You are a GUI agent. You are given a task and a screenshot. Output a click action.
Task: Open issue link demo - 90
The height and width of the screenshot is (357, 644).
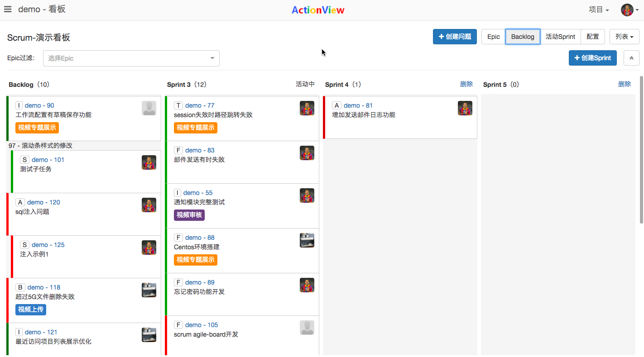click(x=39, y=105)
